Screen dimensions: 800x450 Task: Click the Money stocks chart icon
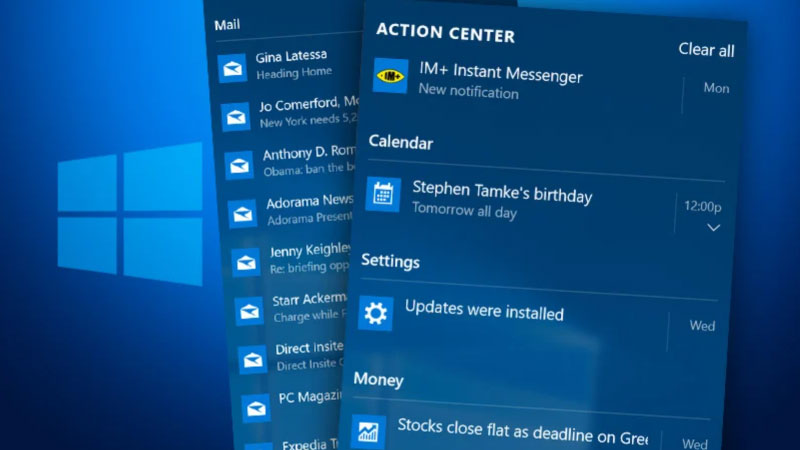click(x=368, y=431)
